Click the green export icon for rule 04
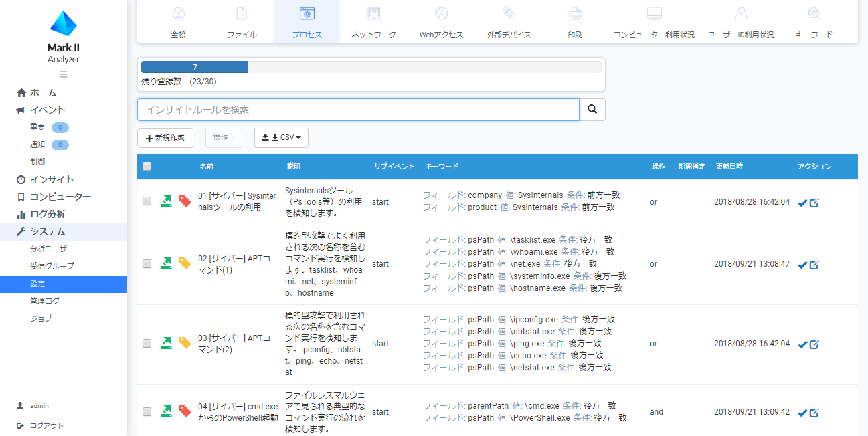Viewport: 868px width, 436px height. [x=167, y=411]
